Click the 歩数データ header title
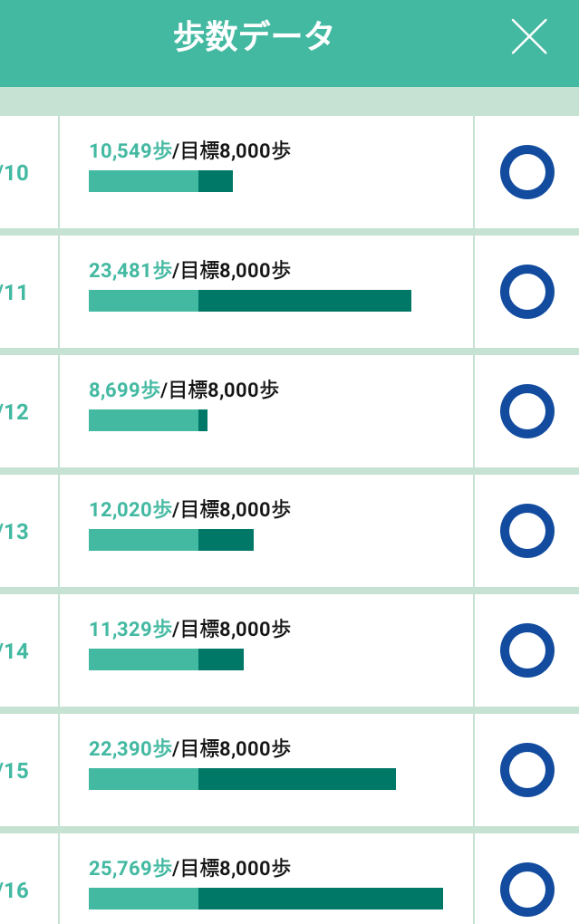Image resolution: width=579 pixels, height=924 pixels. 254,36
